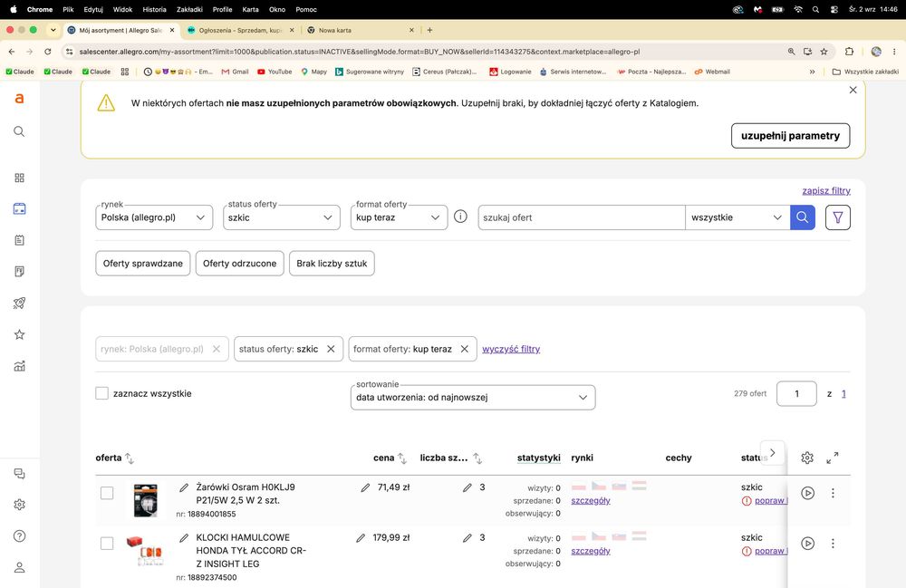Show more bookmarks with double chevron

coord(812,72)
